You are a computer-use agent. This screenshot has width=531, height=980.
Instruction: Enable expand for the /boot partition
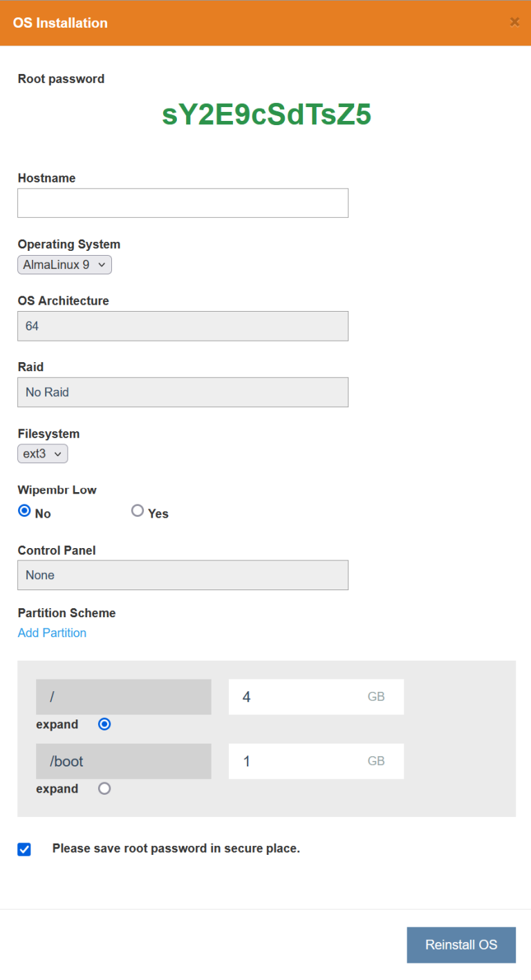point(104,788)
